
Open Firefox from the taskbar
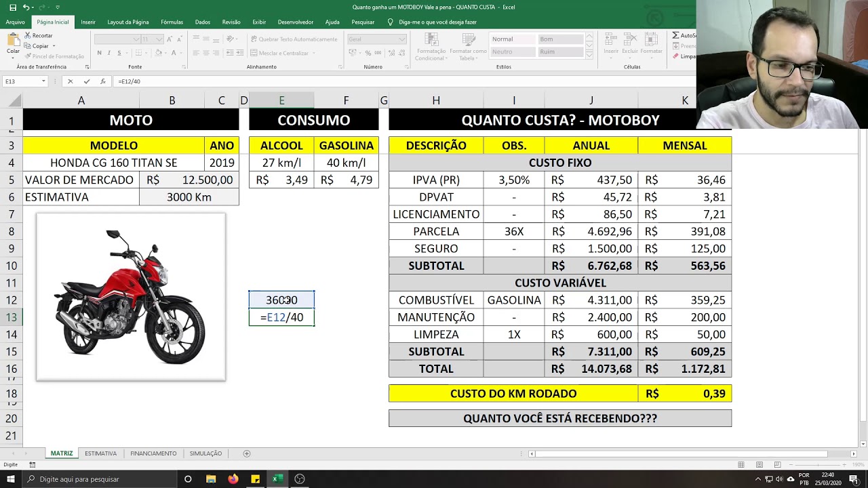tap(233, 479)
